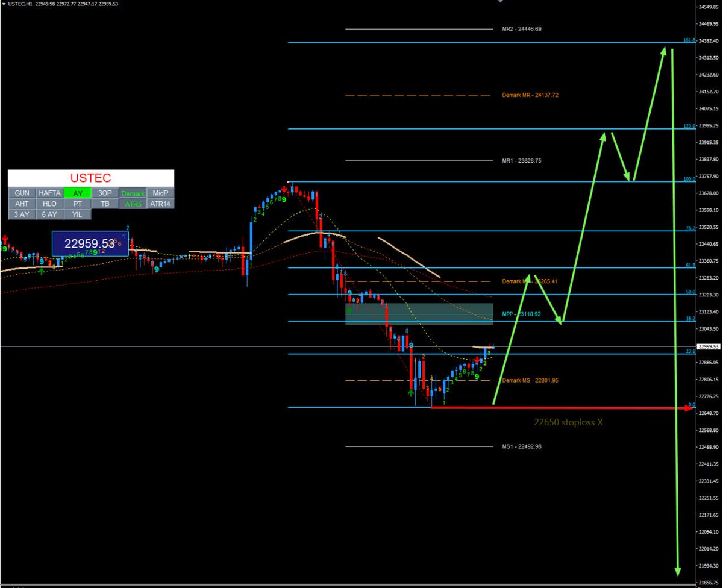Click the 100.0 Fibonacci level label
The image size is (723, 588).
[x=690, y=178]
